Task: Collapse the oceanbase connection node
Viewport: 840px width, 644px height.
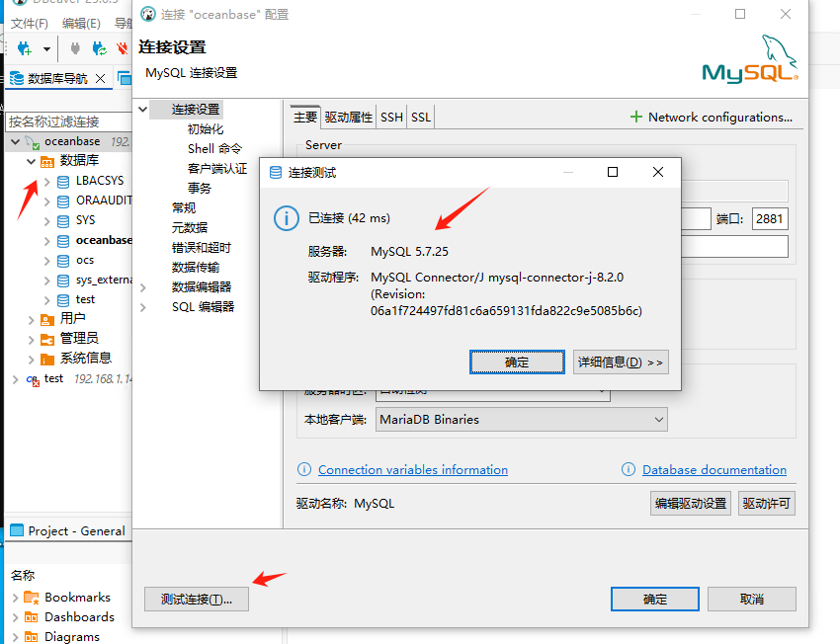Action: coord(16,142)
